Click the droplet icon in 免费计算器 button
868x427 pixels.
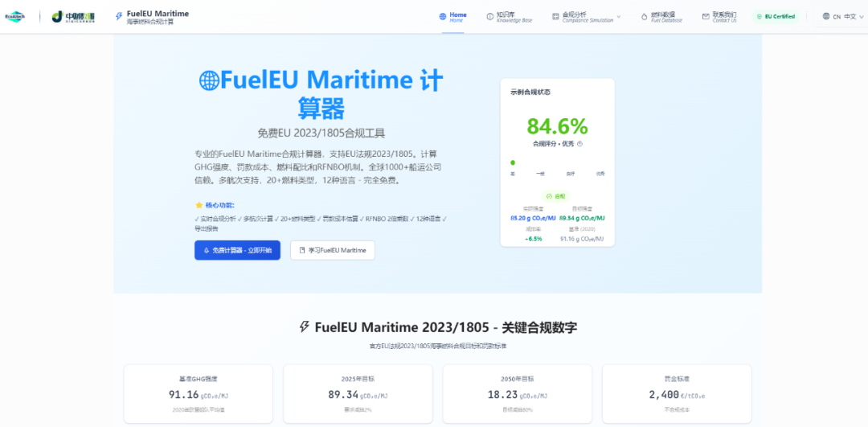pyautogui.click(x=207, y=250)
